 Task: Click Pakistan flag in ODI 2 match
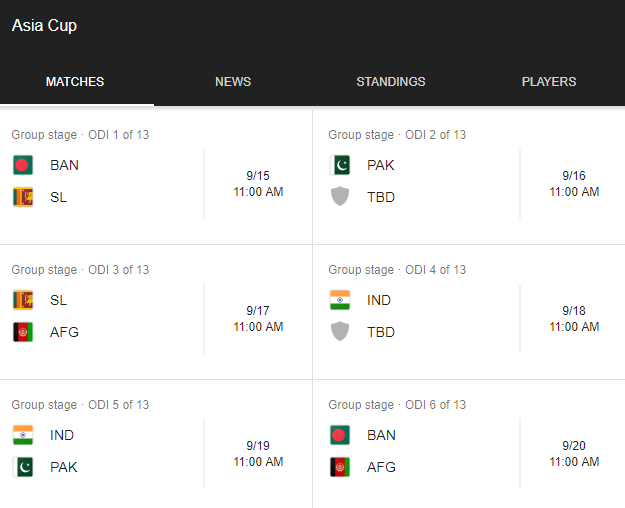click(340, 166)
